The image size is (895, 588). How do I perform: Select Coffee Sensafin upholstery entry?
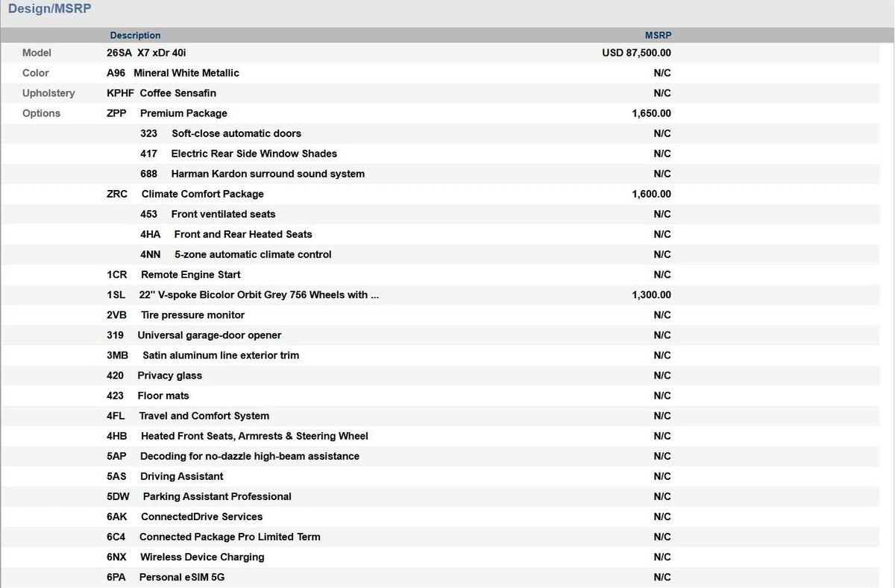coord(178,93)
